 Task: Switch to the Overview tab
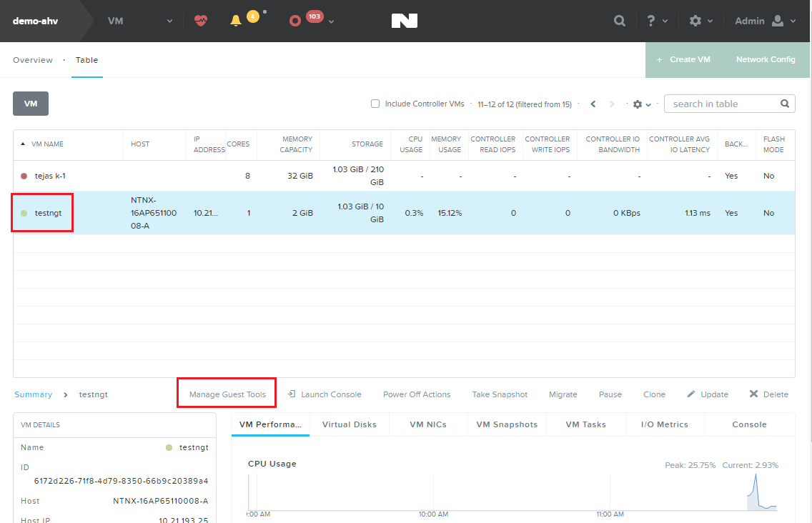click(x=33, y=60)
